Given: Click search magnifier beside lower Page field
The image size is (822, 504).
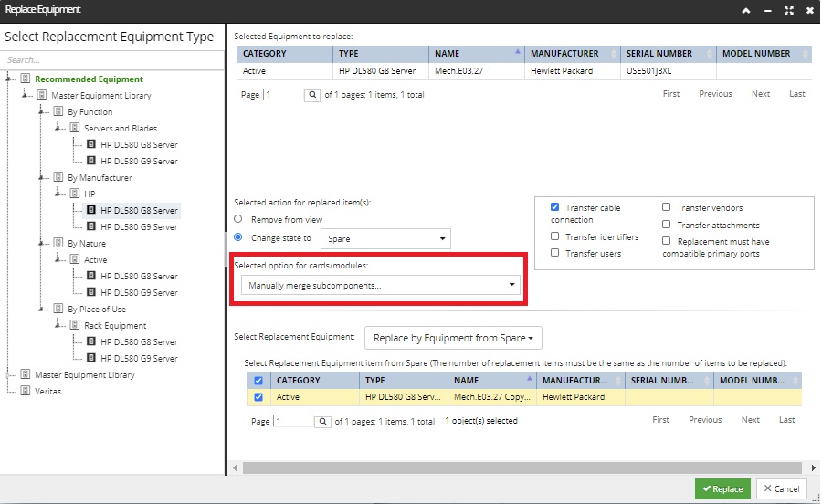Looking at the screenshot, I should pyautogui.click(x=323, y=421).
